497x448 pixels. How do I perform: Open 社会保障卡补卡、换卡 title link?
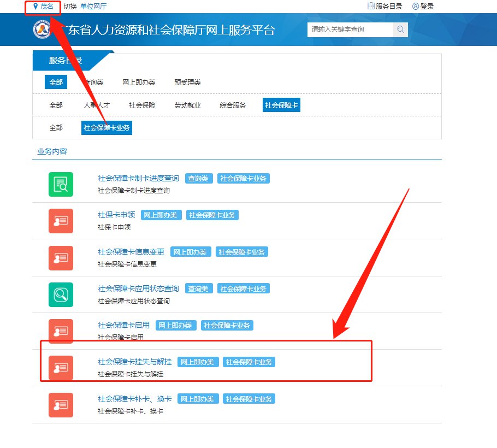[x=135, y=398]
